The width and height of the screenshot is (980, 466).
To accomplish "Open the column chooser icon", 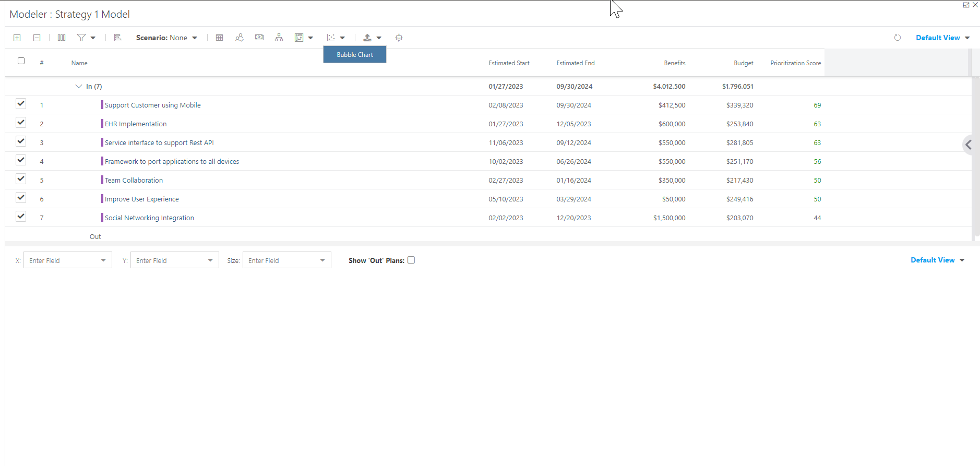I will pyautogui.click(x=62, y=38).
